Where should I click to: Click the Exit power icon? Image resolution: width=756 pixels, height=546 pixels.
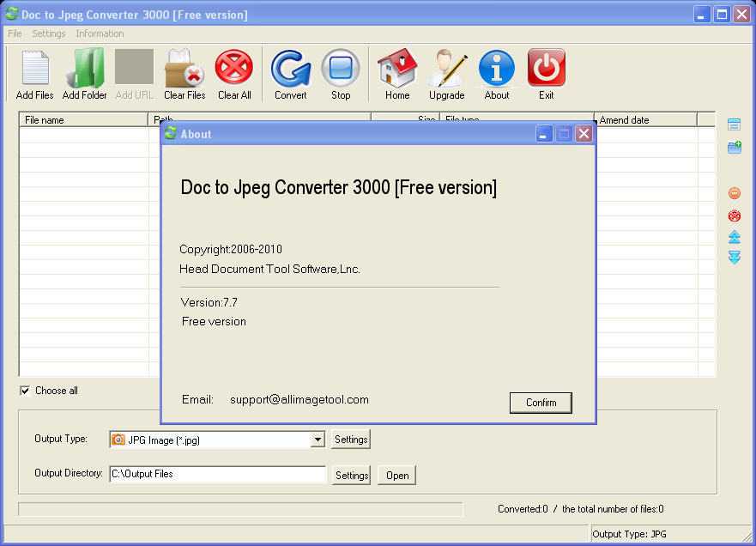tap(547, 68)
